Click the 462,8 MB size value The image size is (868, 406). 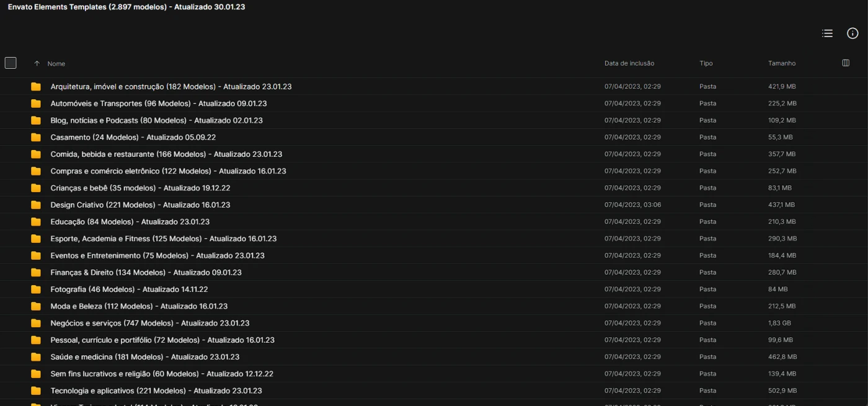coord(782,357)
